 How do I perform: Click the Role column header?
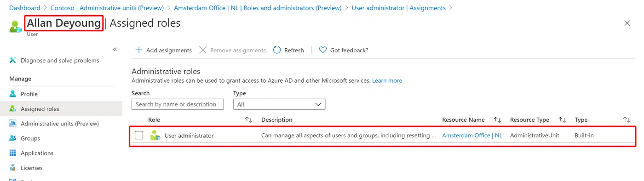154,119
